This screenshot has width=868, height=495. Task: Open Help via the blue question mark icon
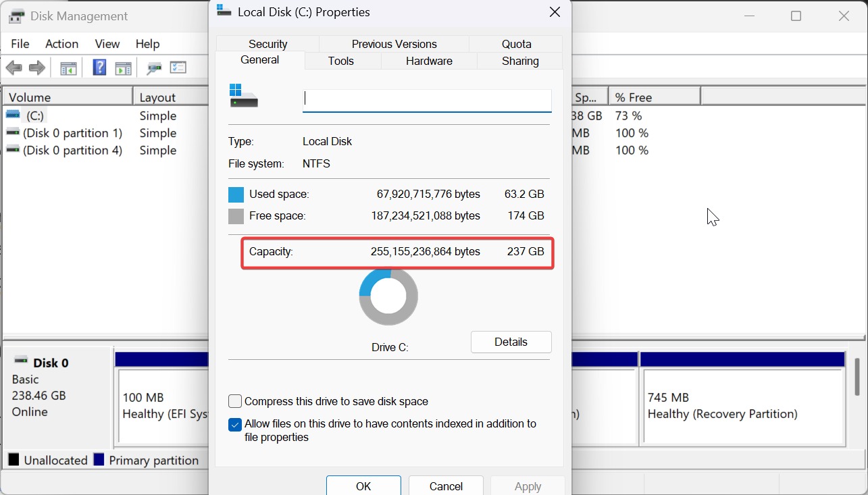click(x=99, y=68)
